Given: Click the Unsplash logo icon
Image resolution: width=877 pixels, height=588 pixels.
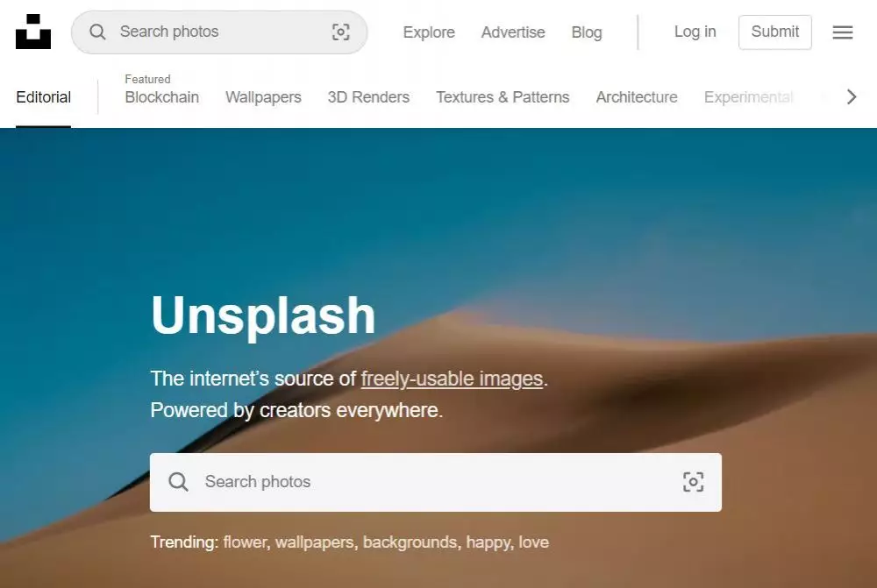Looking at the screenshot, I should pos(33,32).
